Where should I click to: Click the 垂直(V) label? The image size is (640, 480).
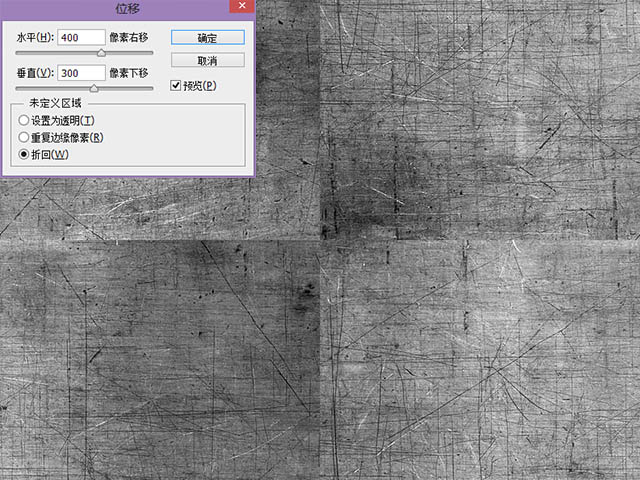(x=35, y=73)
